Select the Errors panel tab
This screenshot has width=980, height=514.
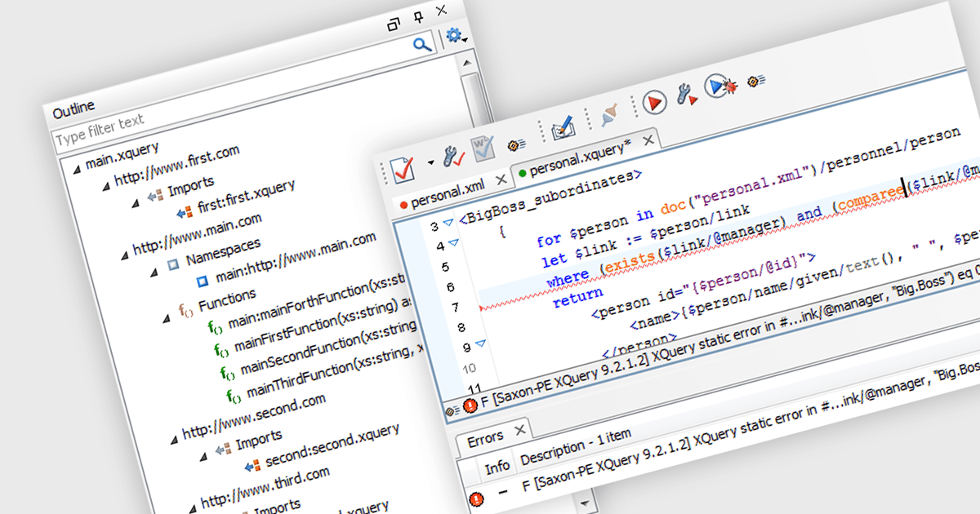pos(485,439)
